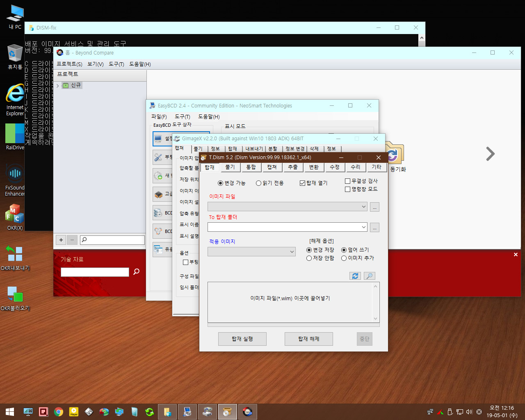The height and width of the screenshot is (420, 525).
Task: Click the Windows Start button
Action: point(10,412)
